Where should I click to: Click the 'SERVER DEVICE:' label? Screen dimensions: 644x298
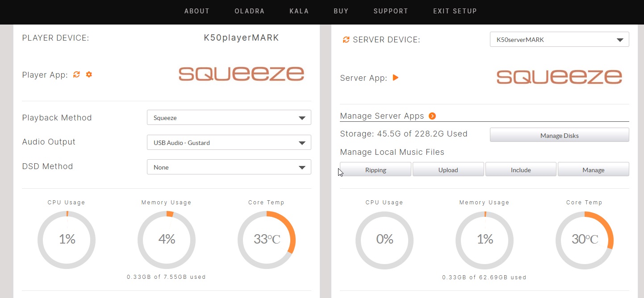(386, 40)
